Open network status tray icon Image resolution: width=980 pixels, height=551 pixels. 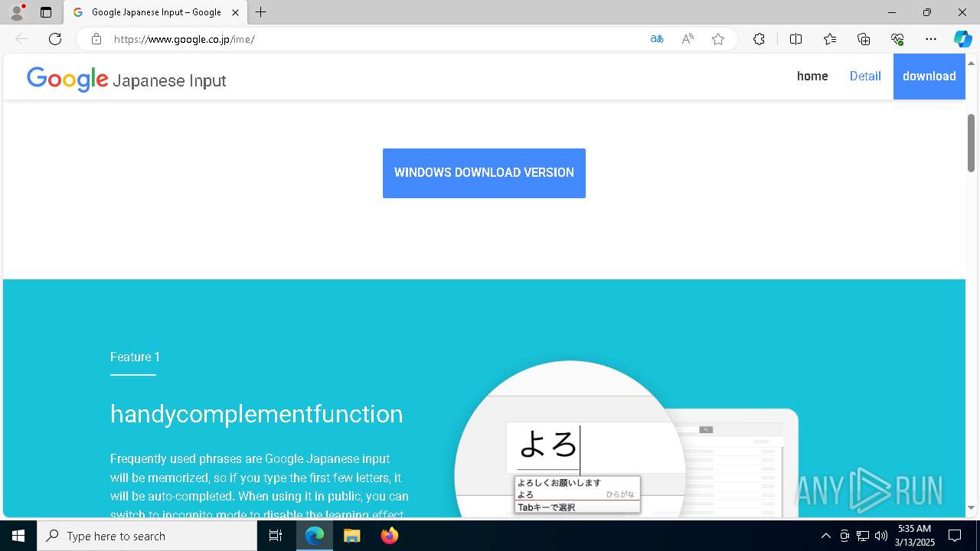click(x=863, y=536)
